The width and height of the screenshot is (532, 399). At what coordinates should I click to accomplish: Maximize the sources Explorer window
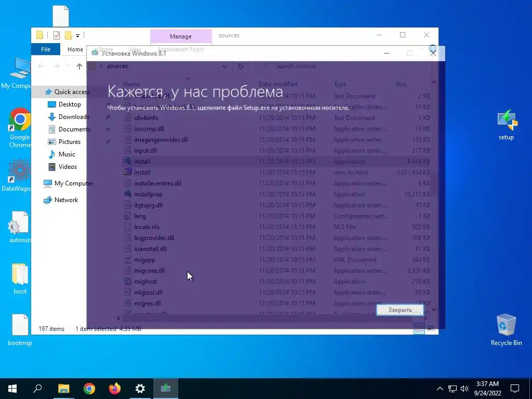pos(403,35)
